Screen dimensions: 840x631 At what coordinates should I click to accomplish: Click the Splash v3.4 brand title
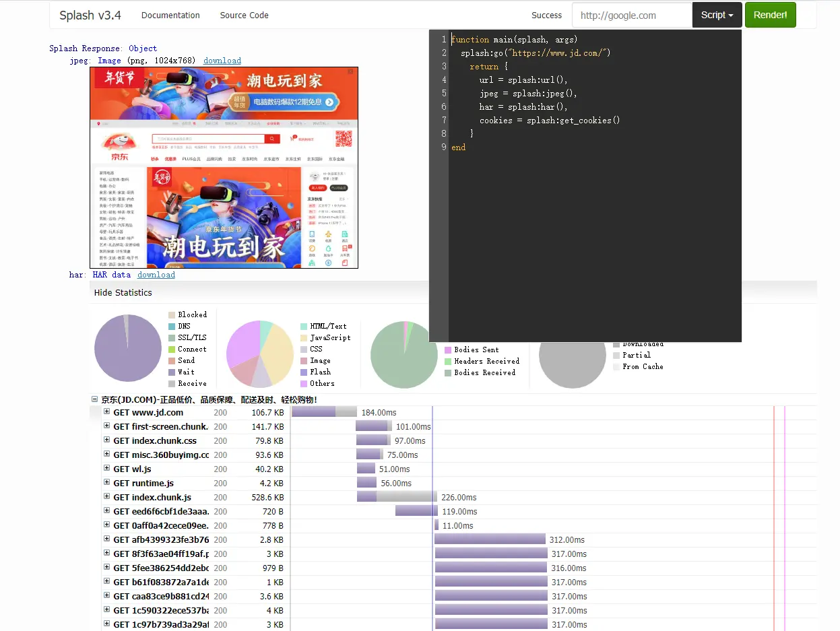tap(90, 15)
